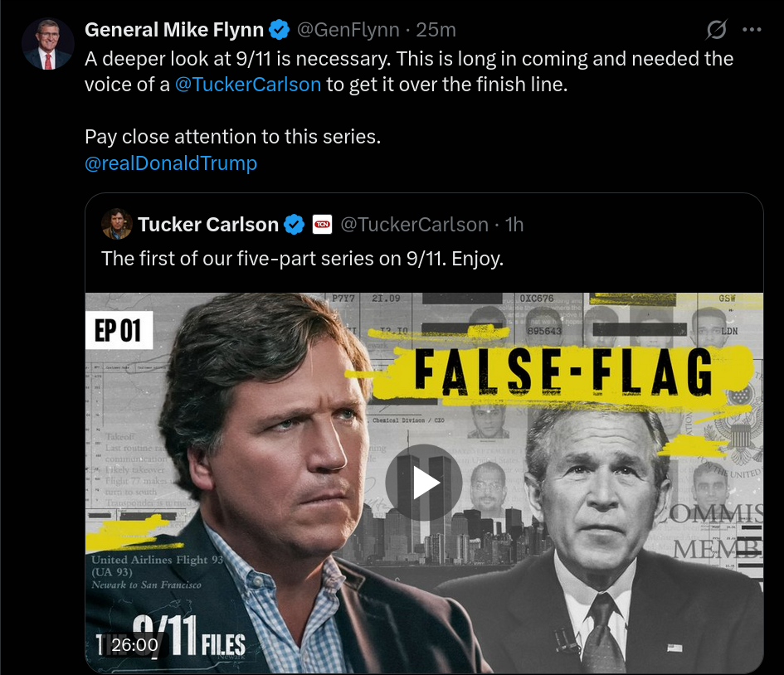Open the @realDonaldTrump mention link
Image resolution: width=784 pixels, height=675 pixels.
tap(171, 163)
